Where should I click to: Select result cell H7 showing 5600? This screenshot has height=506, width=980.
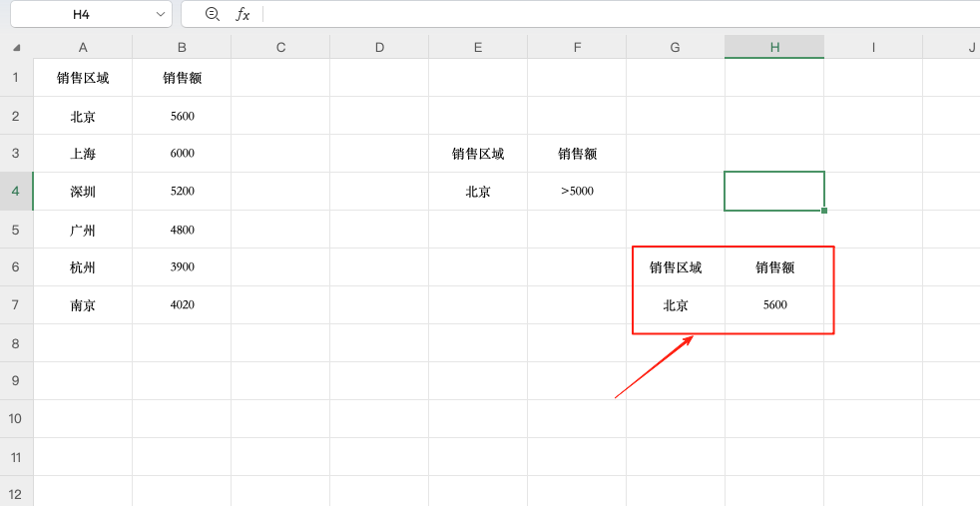coord(774,305)
